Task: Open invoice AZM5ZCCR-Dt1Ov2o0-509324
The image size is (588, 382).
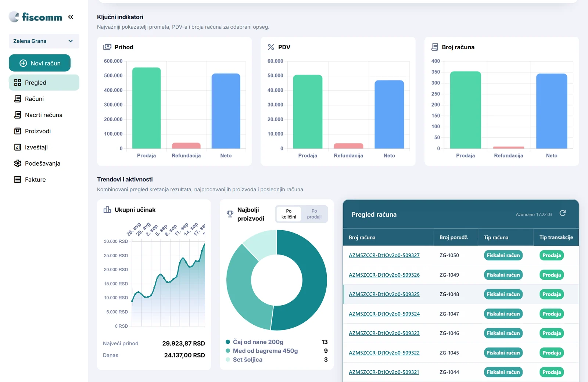Action: pyautogui.click(x=384, y=314)
